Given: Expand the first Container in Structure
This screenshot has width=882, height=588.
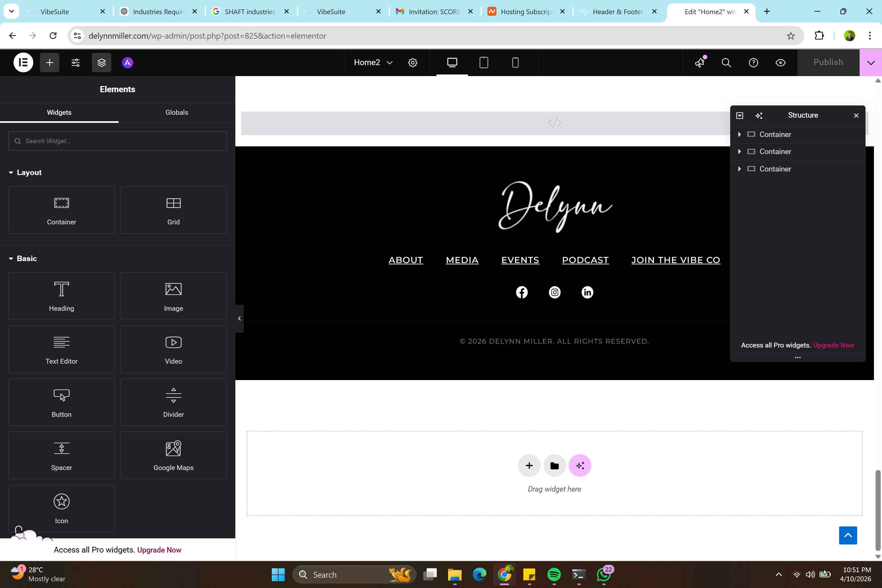Looking at the screenshot, I should 739,134.
